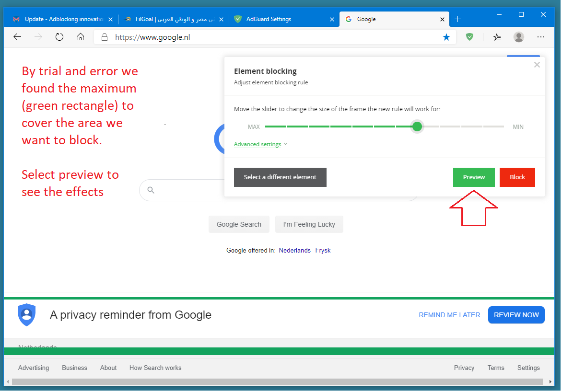Click the green Preview button
Screen dimensions: 562x392
point(474,177)
